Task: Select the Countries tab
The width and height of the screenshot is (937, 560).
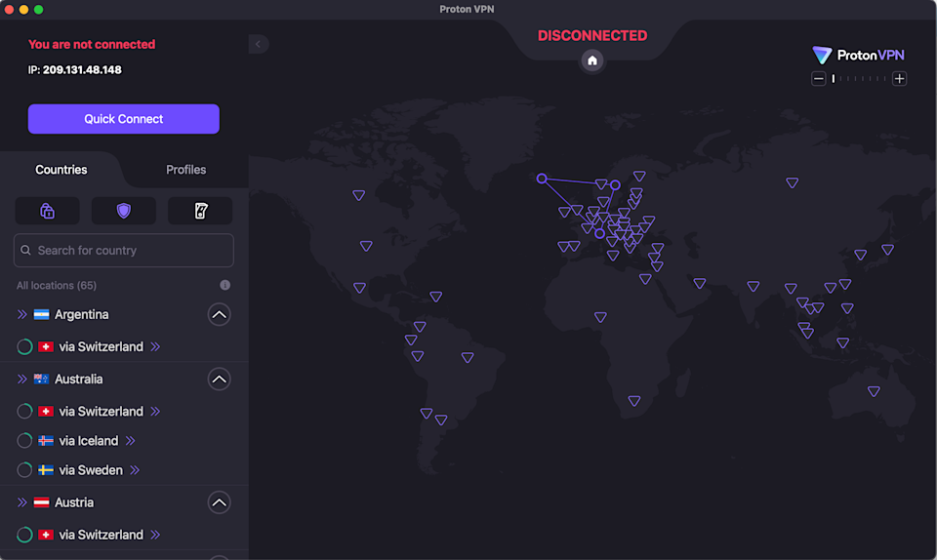Action: (61, 170)
